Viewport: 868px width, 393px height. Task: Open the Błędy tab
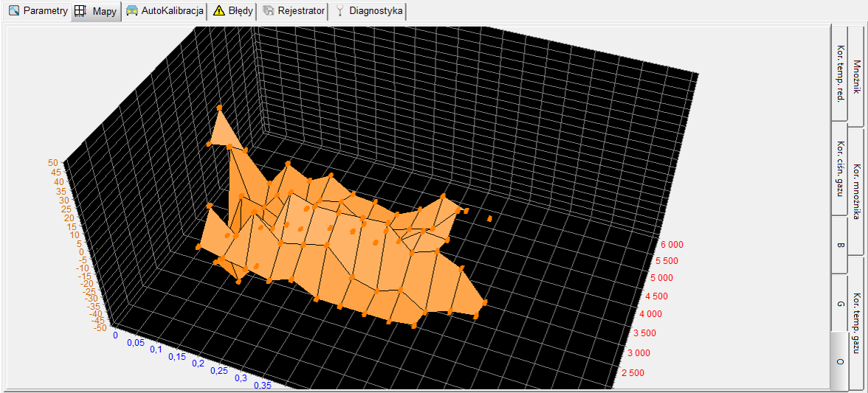coord(233,11)
